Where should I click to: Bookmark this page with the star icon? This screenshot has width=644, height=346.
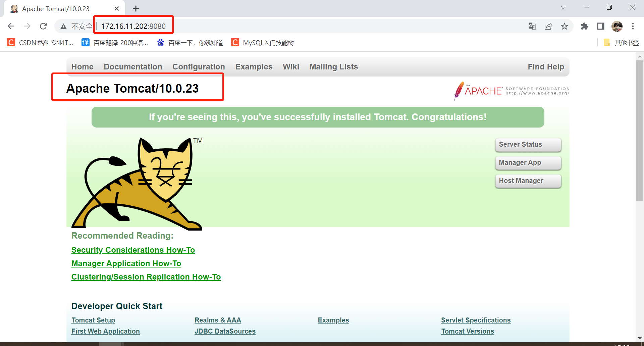(565, 26)
